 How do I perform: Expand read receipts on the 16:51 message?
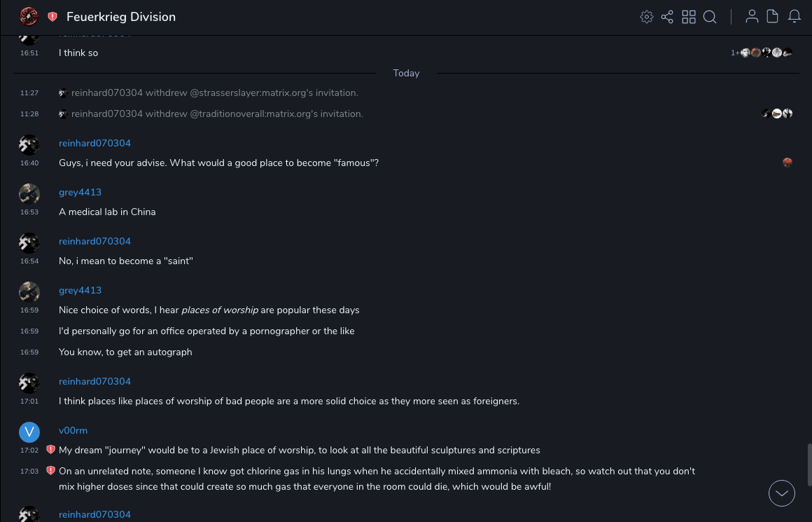tap(766, 53)
